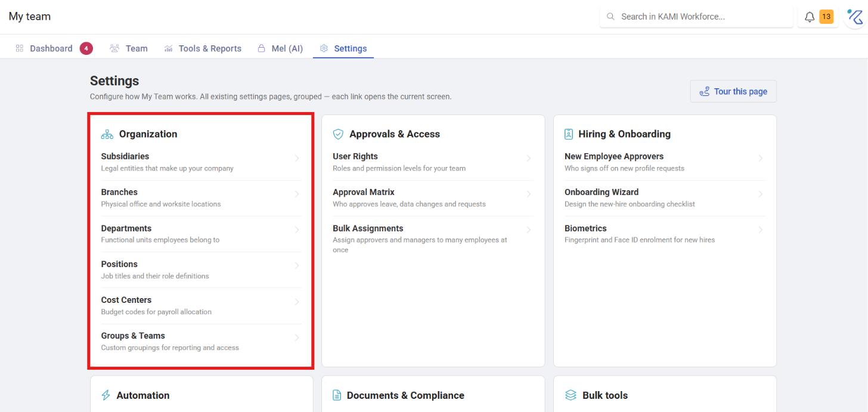Click the New Employee Approvers chevron

(x=761, y=159)
